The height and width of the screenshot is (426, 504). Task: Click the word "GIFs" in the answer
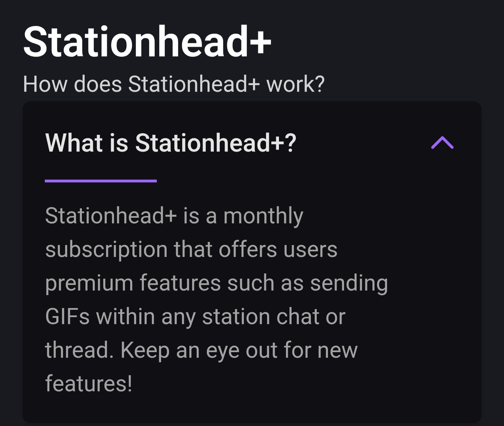tap(67, 316)
